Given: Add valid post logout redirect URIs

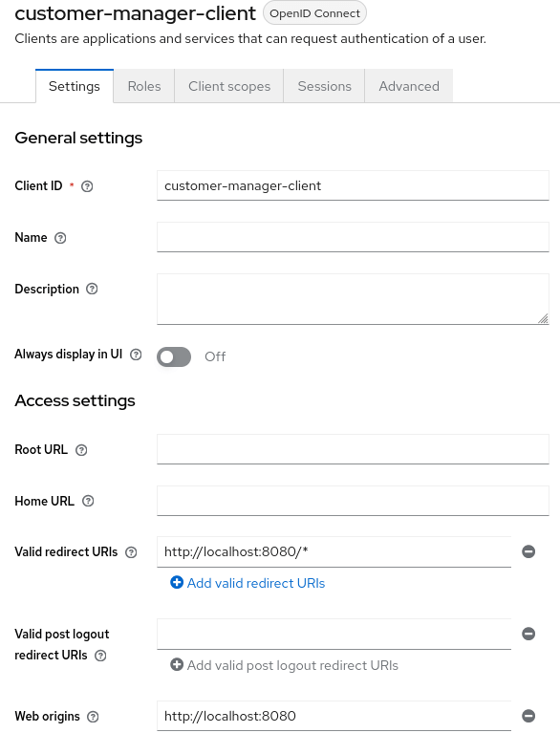Looking at the screenshot, I should pyautogui.click(x=284, y=665).
